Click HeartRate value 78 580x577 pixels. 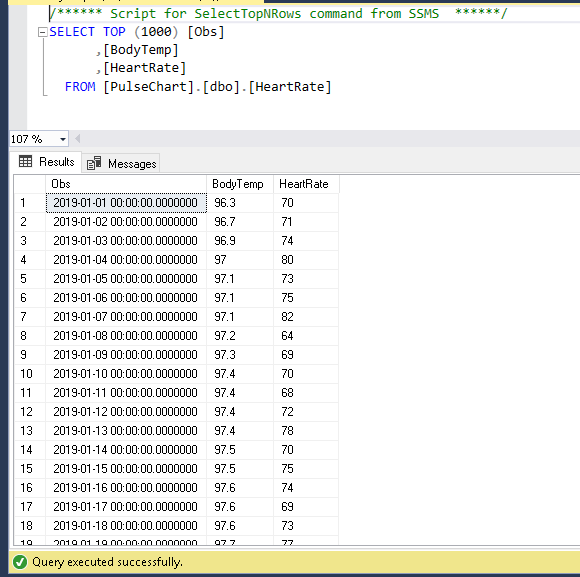[306, 431]
